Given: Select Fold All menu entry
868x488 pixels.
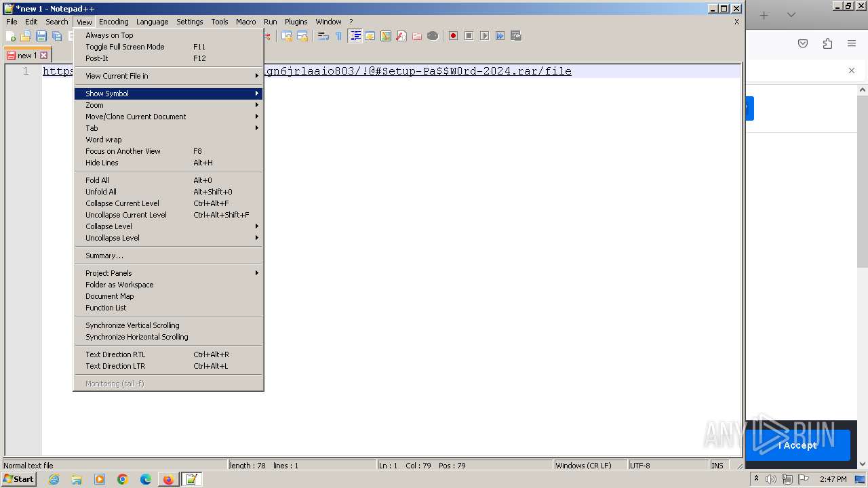Looking at the screenshot, I should (168, 180).
